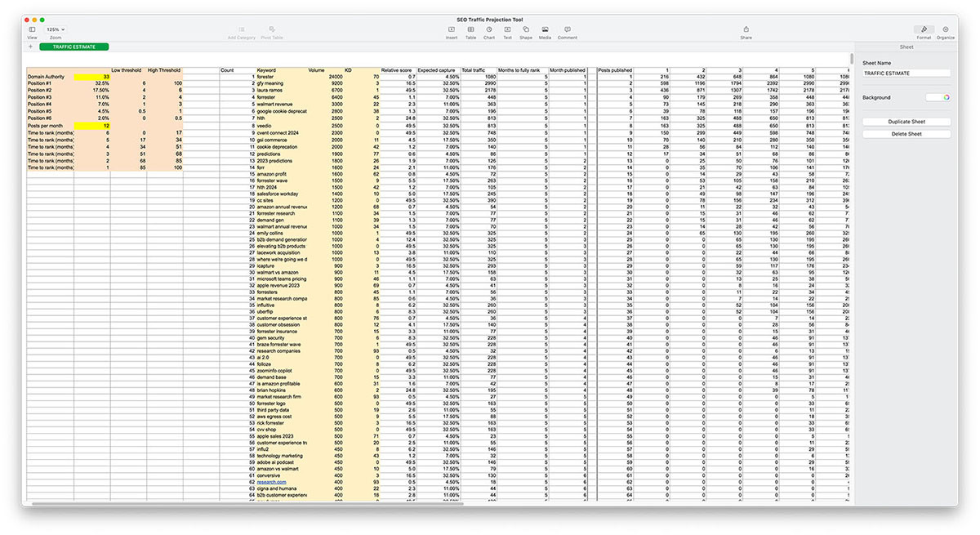Viewport: 980px width, 535px height.
Task: Open the Zoom 125% dropdown
Action: 56,29
